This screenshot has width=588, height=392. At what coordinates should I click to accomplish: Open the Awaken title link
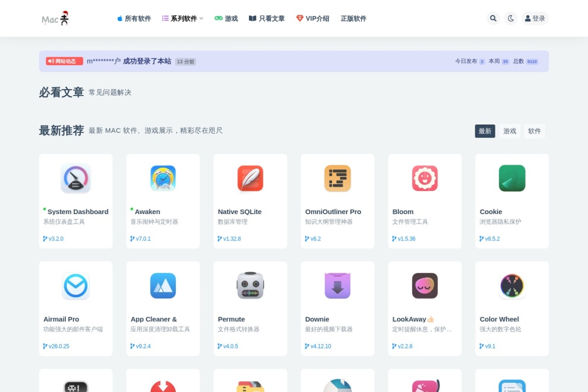coord(147,212)
